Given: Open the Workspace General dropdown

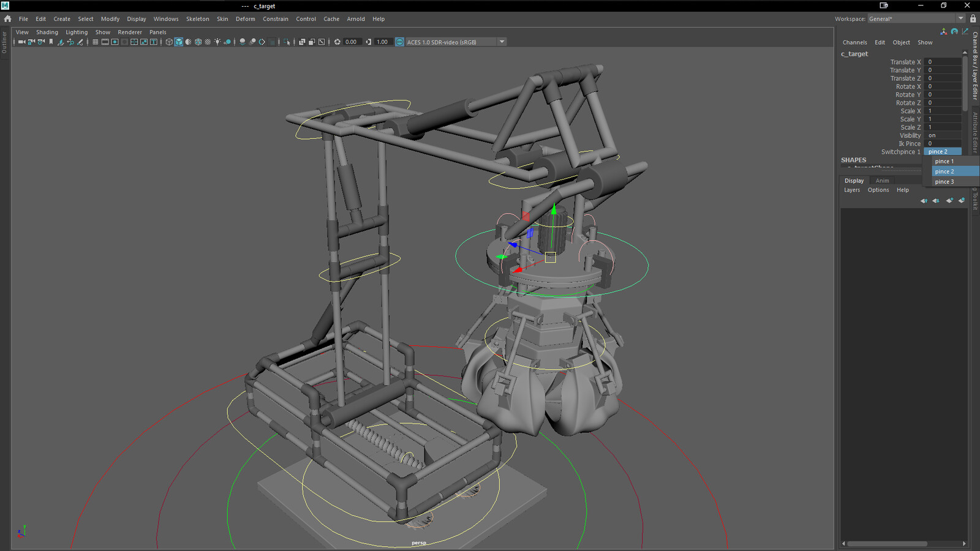Looking at the screenshot, I should 916,18.
